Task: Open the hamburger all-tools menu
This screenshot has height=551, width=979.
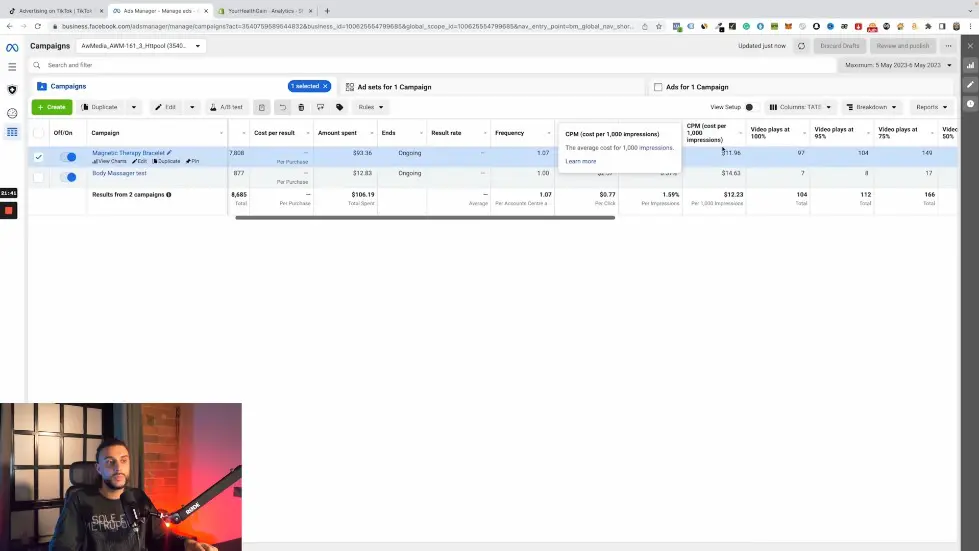Action: 12,67
